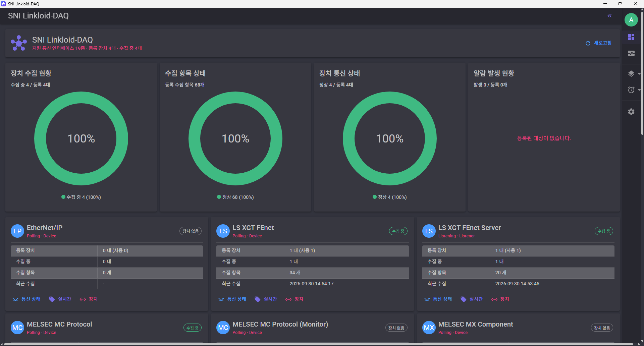Open 실시간 in LS XGT FEnet Server card
This screenshot has height=346, width=644.
pos(471,299)
